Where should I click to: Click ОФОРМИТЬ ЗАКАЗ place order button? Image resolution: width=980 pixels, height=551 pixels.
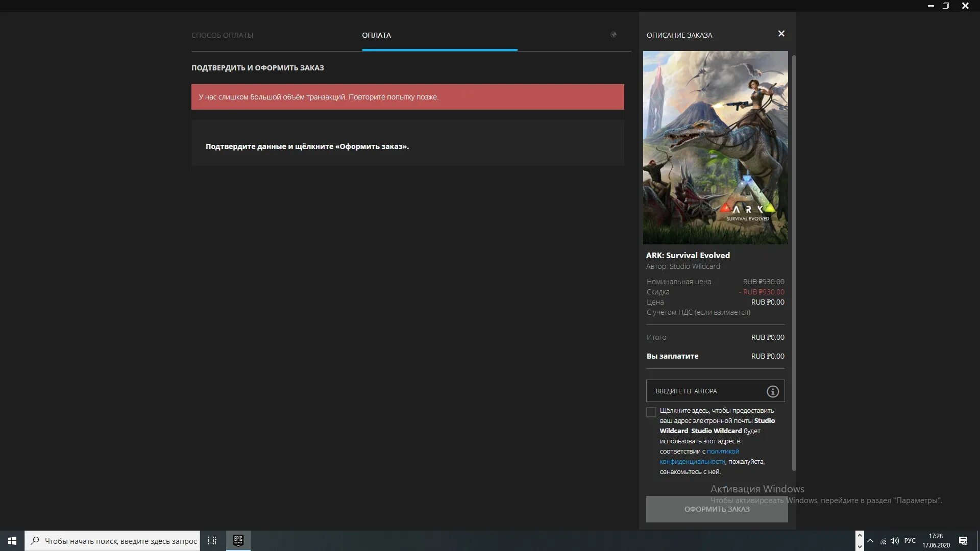(717, 509)
